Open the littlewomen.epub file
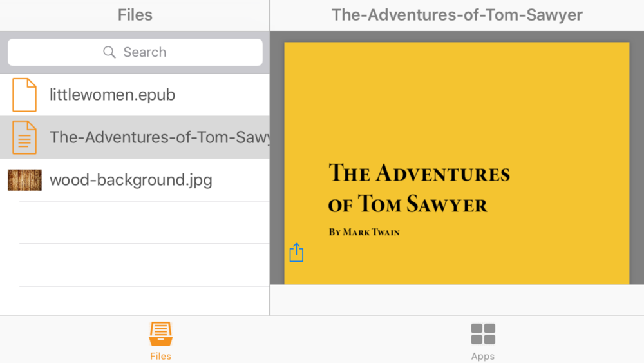644x363 pixels. pos(113,95)
